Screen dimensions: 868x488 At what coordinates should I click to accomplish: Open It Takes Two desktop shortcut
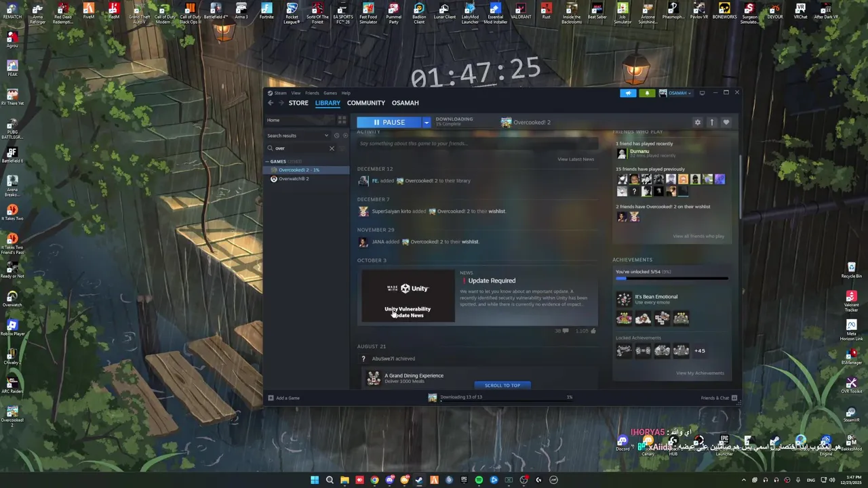(x=12, y=213)
